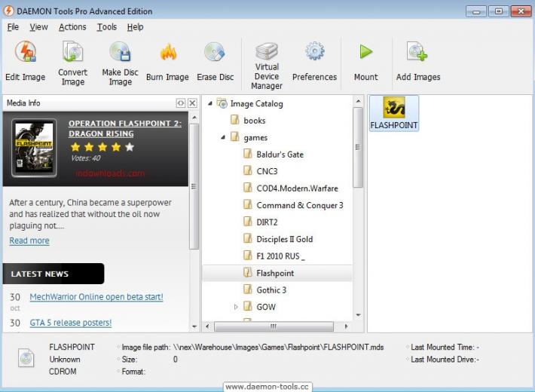Click the image file path text
The width and height of the screenshot is (535, 392).
click(278, 348)
